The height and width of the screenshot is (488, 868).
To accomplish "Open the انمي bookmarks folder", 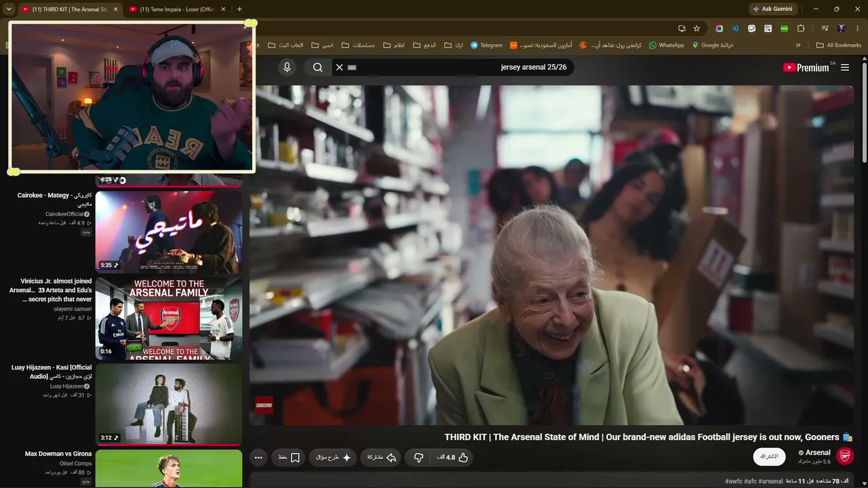I will click(x=322, y=45).
